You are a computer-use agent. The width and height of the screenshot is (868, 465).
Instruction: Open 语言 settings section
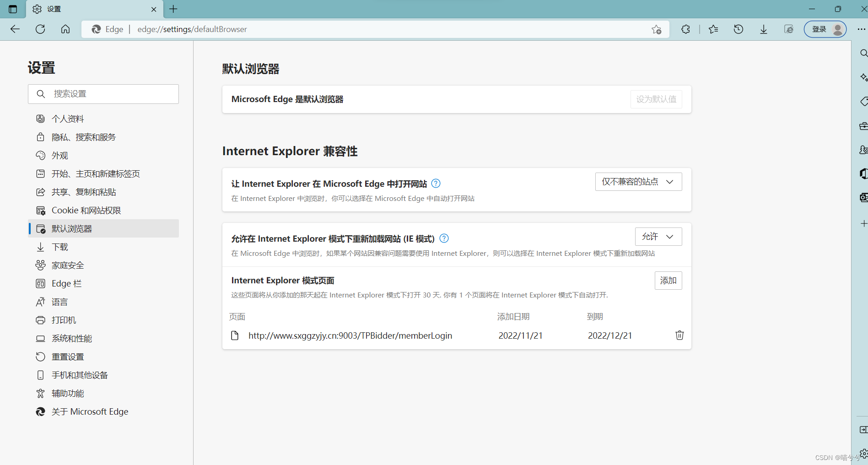pyautogui.click(x=103, y=302)
